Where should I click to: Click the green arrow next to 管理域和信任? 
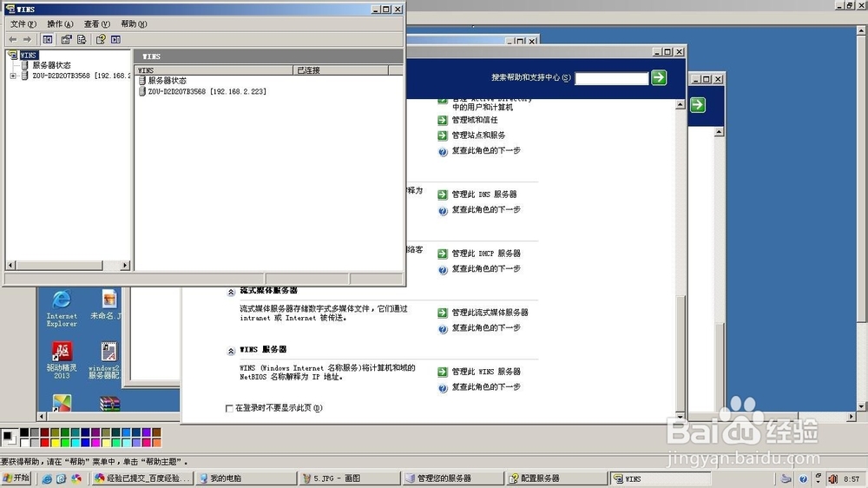443,120
